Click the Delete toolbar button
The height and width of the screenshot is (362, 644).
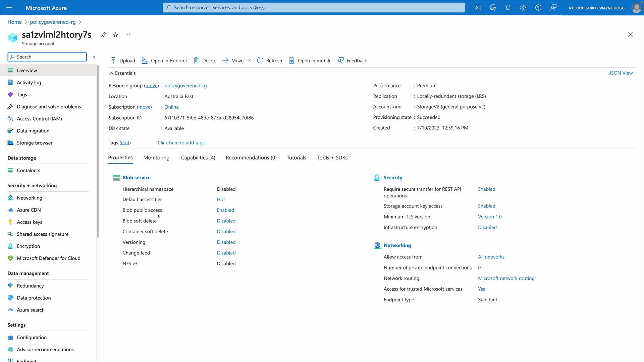point(205,61)
